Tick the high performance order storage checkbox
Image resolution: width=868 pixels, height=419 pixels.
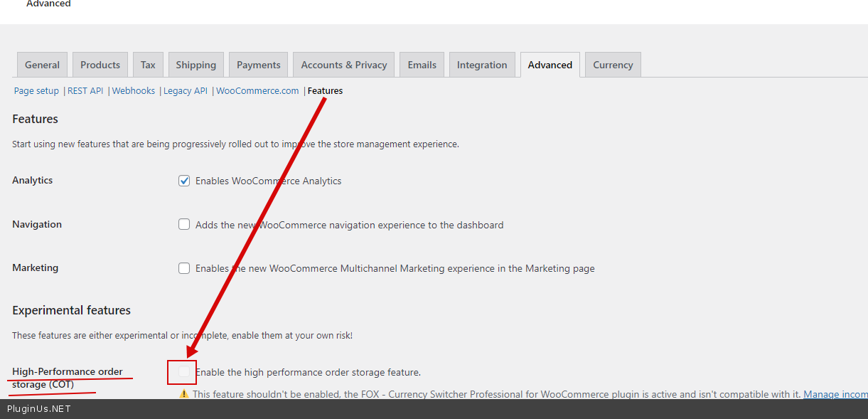(184, 371)
